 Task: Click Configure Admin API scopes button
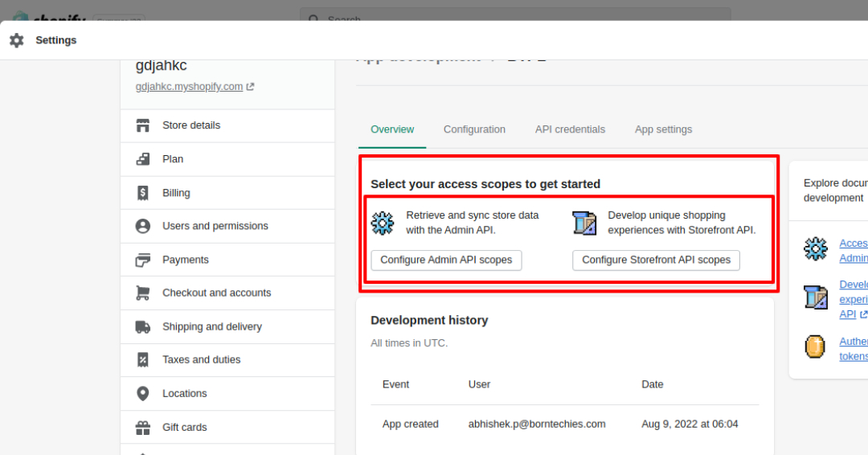click(446, 260)
